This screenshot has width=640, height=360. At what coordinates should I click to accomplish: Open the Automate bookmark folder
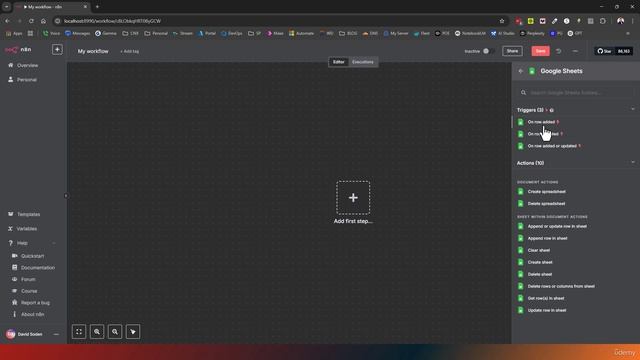coord(302,33)
